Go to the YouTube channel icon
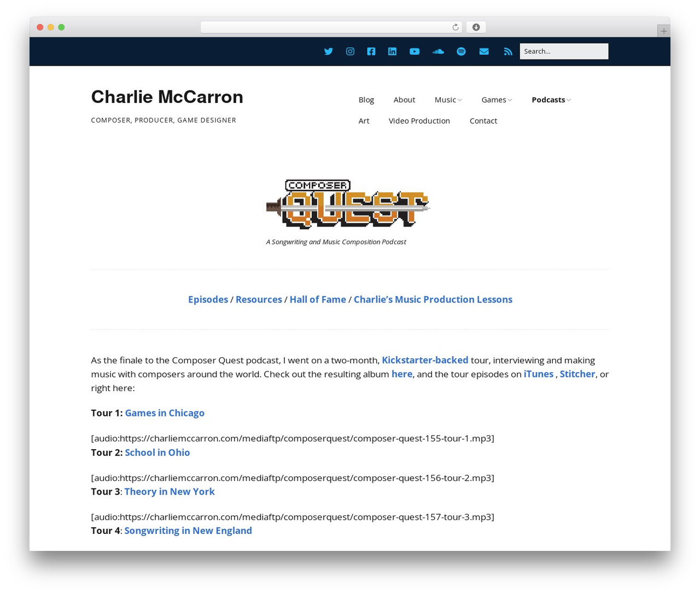 coord(415,51)
